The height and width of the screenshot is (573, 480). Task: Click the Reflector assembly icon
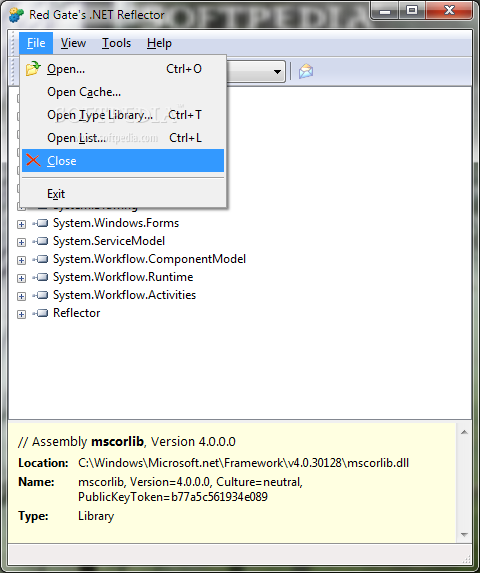[40, 313]
